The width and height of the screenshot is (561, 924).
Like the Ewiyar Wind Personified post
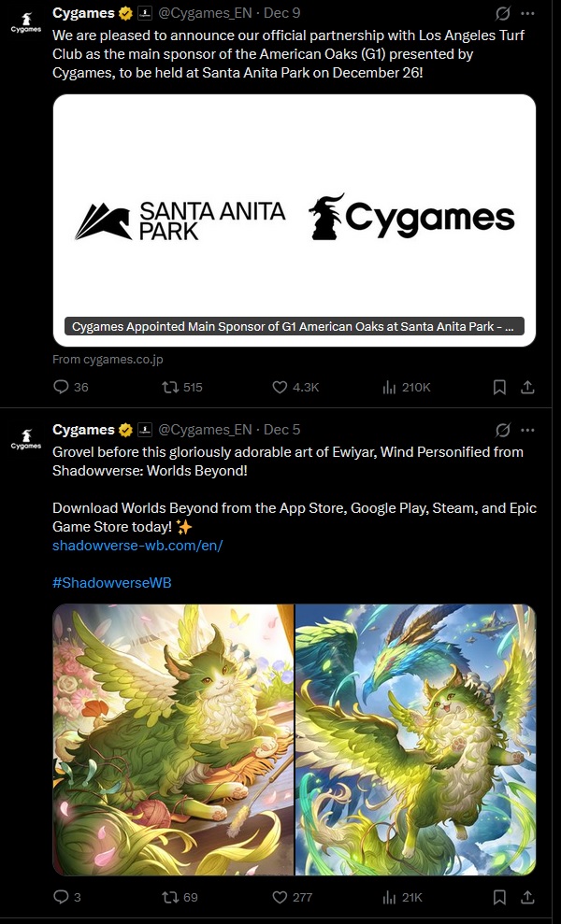292,897
